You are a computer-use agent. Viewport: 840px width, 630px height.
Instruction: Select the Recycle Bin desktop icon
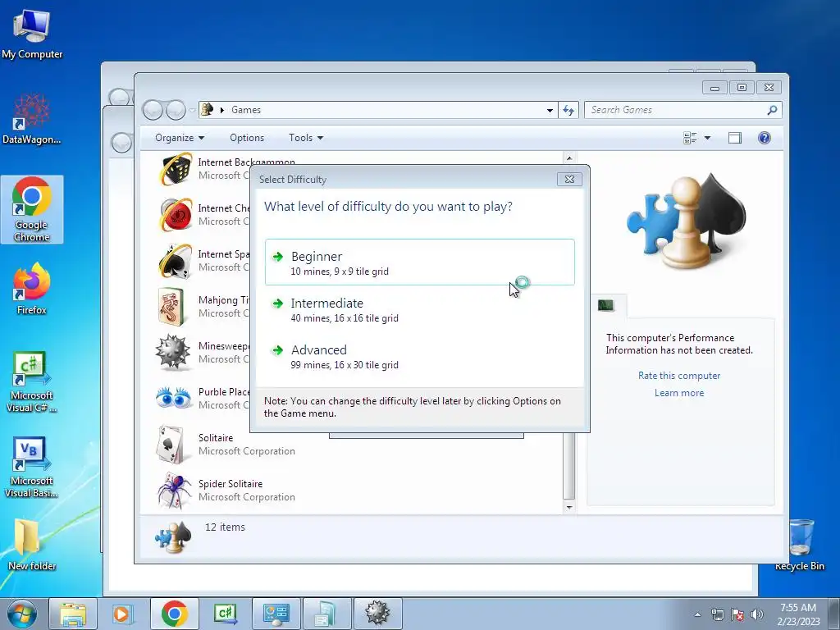800,545
